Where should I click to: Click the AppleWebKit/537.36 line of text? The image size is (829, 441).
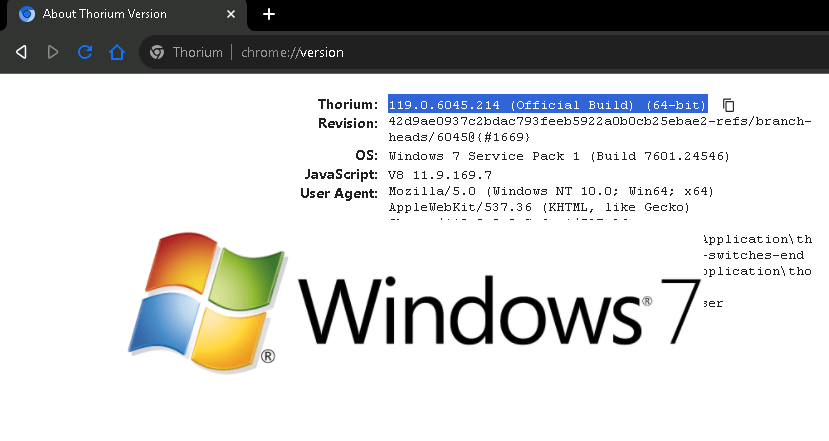pos(539,207)
